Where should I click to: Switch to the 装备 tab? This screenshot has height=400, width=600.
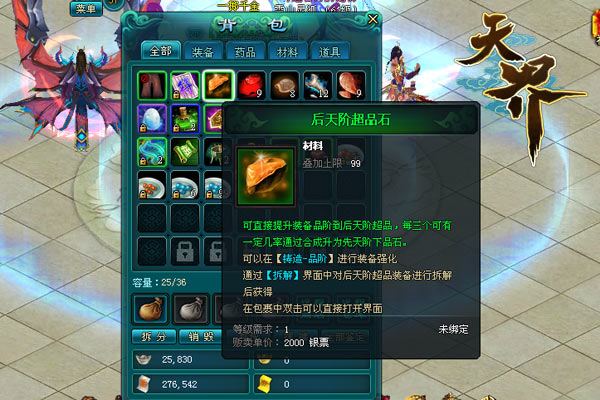click(x=202, y=52)
